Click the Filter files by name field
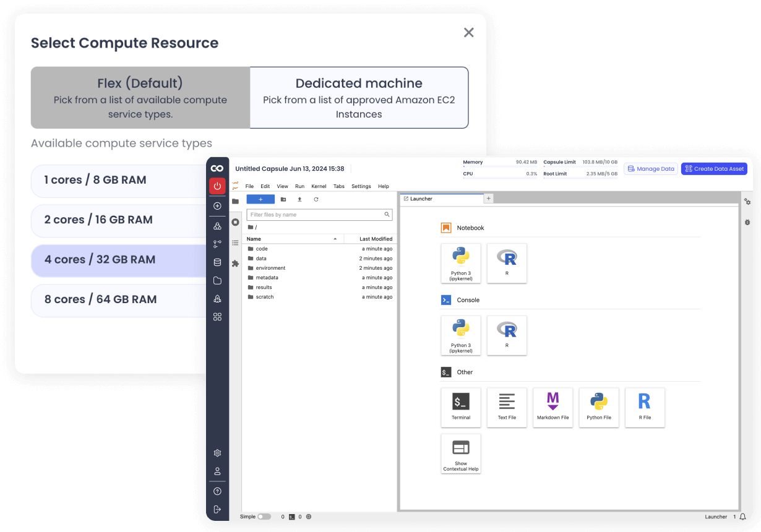The height and width of the screenshot is (532, 761). click(x=316, y=215)
